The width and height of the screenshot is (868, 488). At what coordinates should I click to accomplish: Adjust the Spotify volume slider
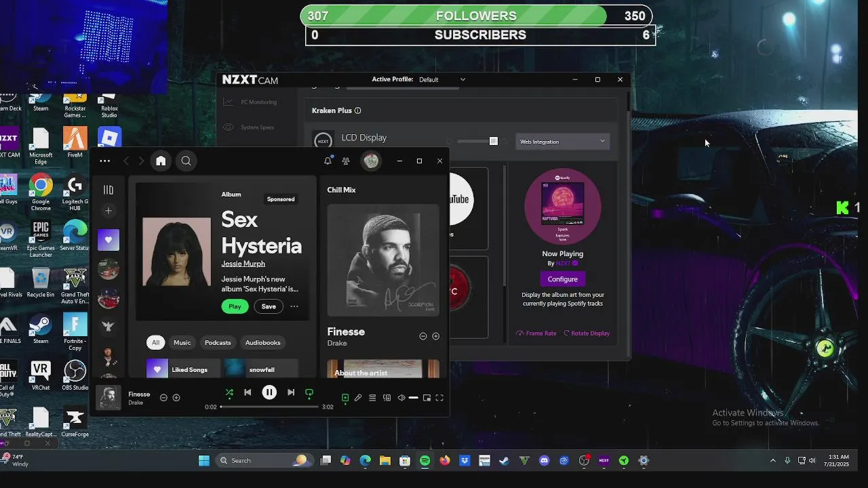point(414,398)
